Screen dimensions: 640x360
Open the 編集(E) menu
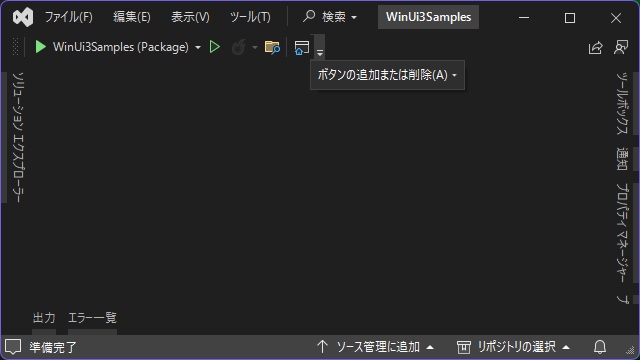tap(131, 17)
